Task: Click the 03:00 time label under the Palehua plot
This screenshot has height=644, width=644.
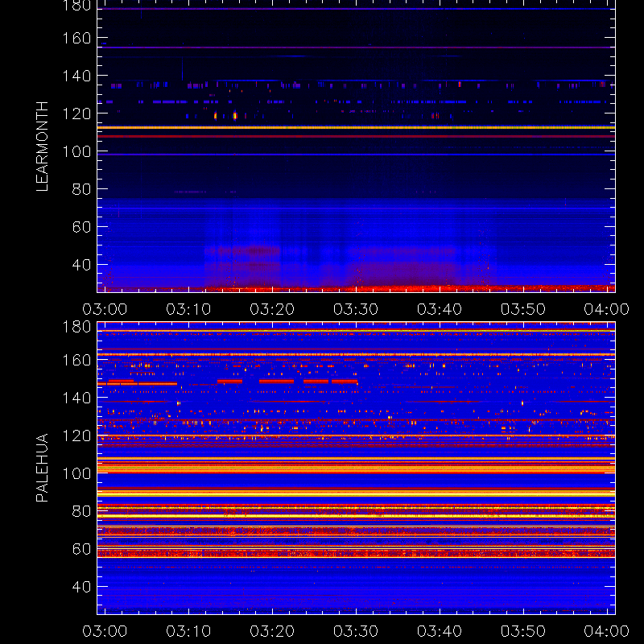Action: pos(105,631)
